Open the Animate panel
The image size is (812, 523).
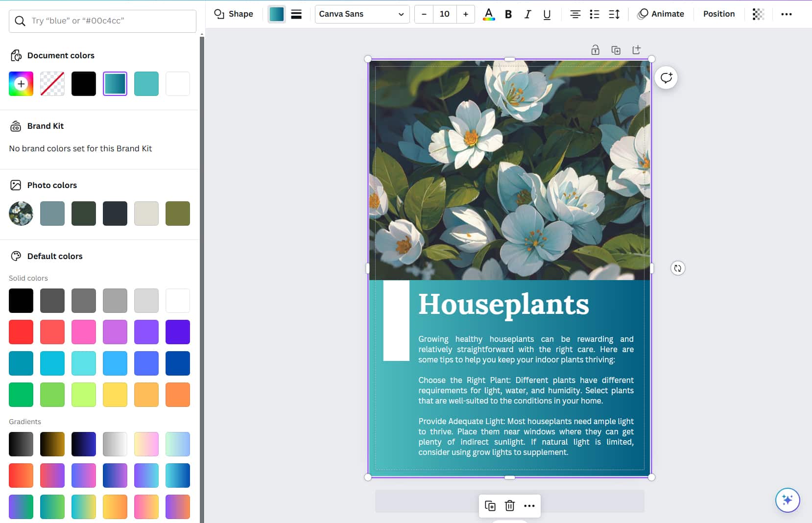pos(661,14)
